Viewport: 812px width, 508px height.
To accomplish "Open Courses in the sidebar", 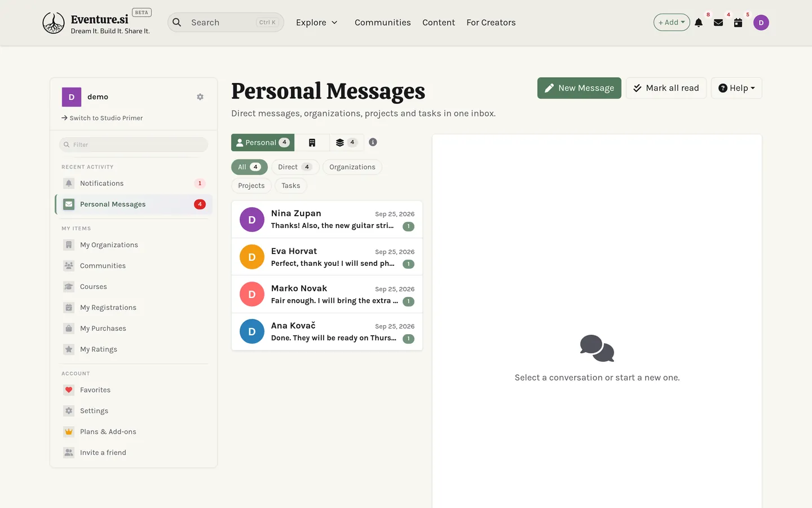I will (x=134, y=287).
